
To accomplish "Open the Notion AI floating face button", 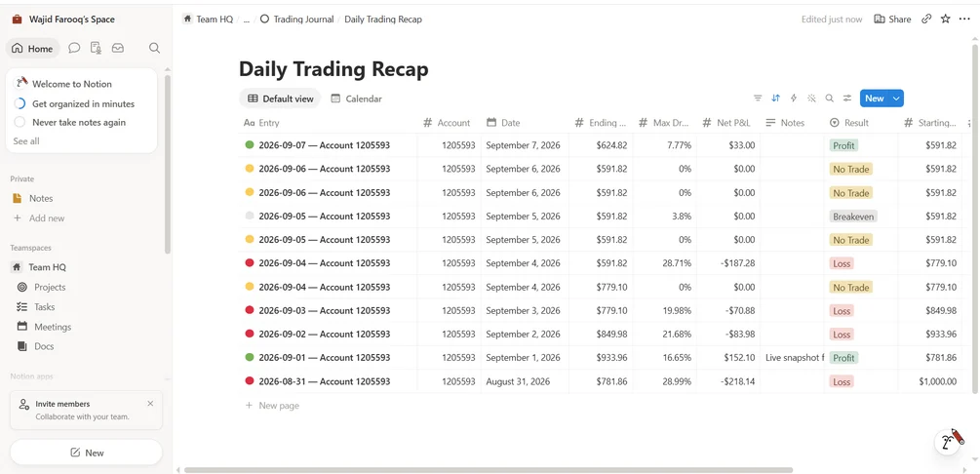I will click(949, 442).
